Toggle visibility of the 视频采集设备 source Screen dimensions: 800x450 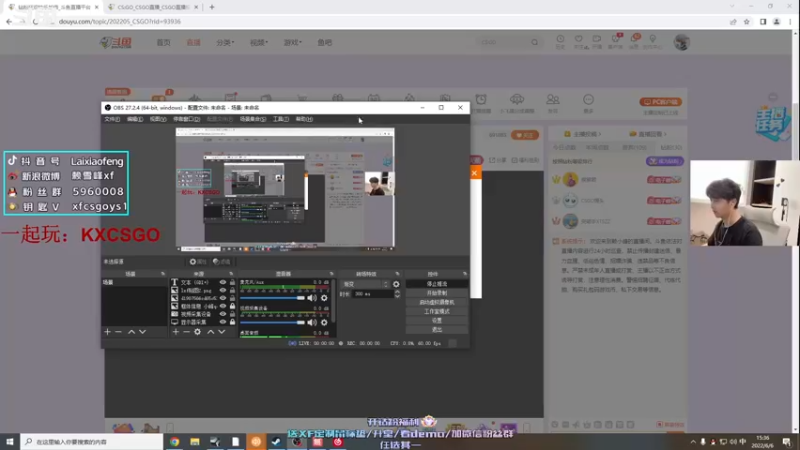point(222,314)
